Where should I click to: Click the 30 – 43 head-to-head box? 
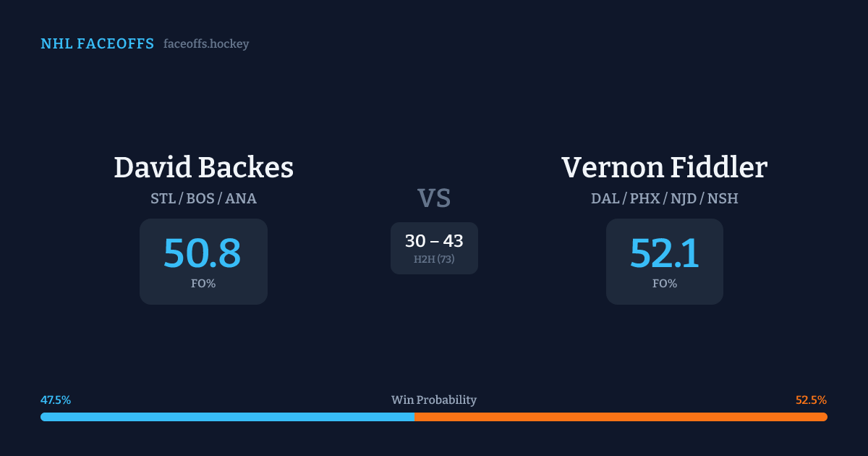coord(434,241)
